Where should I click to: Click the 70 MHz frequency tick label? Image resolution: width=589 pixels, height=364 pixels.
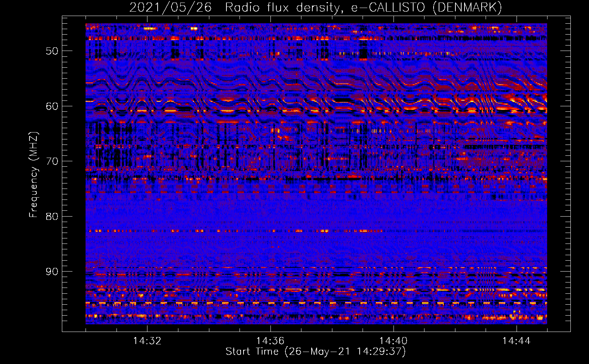pyautogui.click(x=52, y=161)
